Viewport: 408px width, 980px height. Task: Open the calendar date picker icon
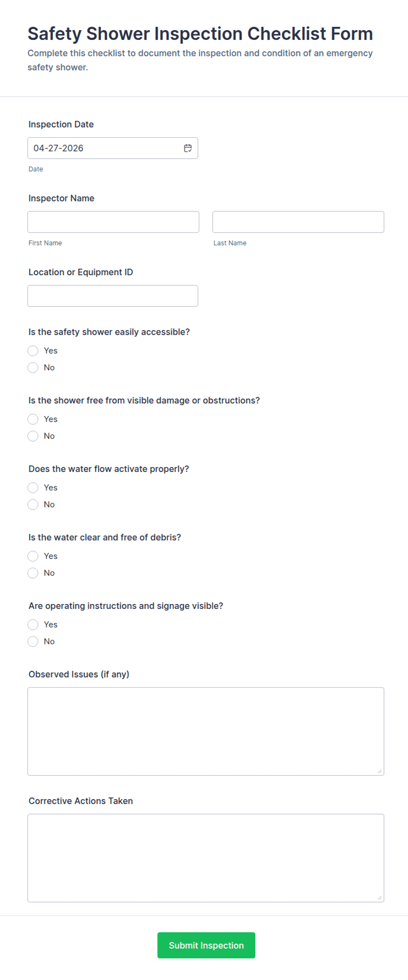(x=188, y=148)
